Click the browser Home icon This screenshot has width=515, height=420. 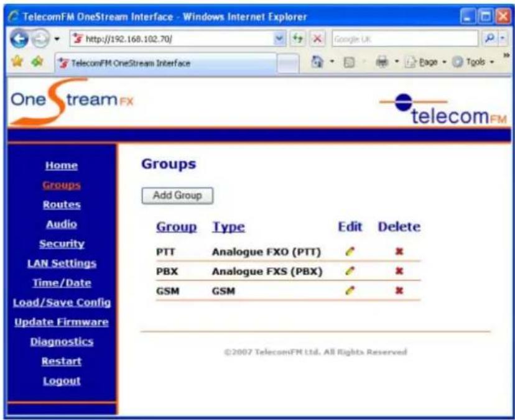[x=317, y=62]
